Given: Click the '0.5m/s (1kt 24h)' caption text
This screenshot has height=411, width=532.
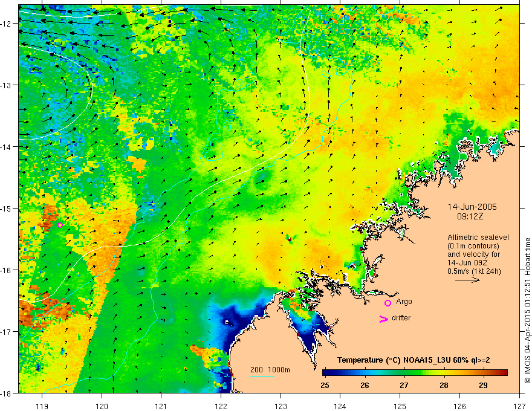Looking at the screenshot, I should (474, 271).
